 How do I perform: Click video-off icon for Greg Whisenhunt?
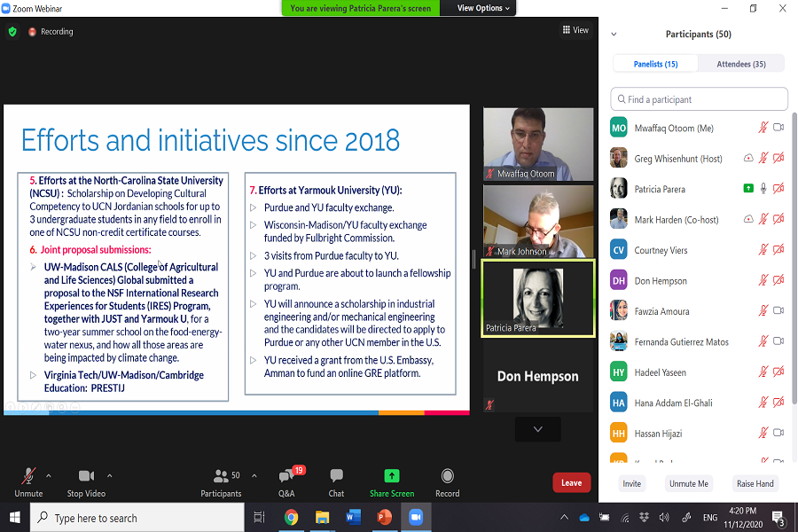(x=778, y=159)
